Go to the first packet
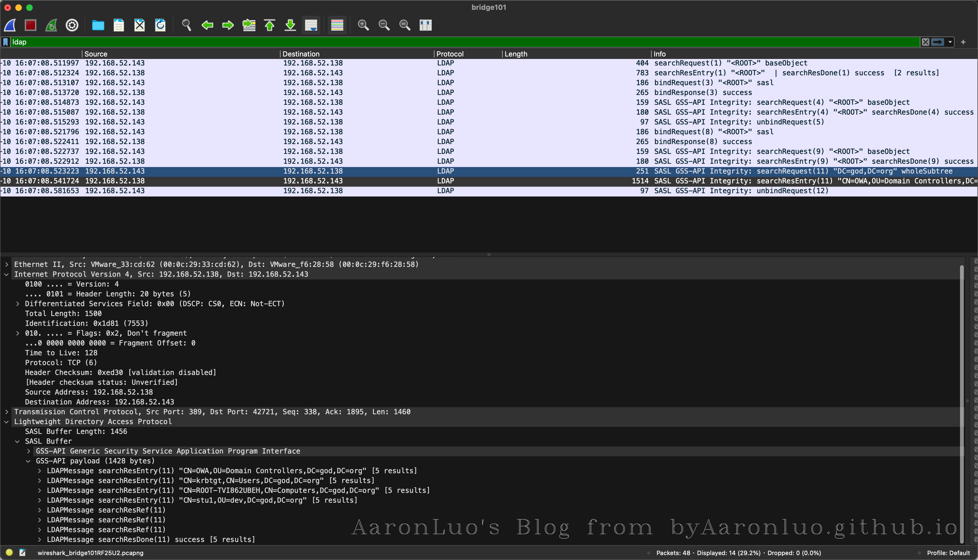Viewport: 978px width, 560px height. (x=270, y=25)
